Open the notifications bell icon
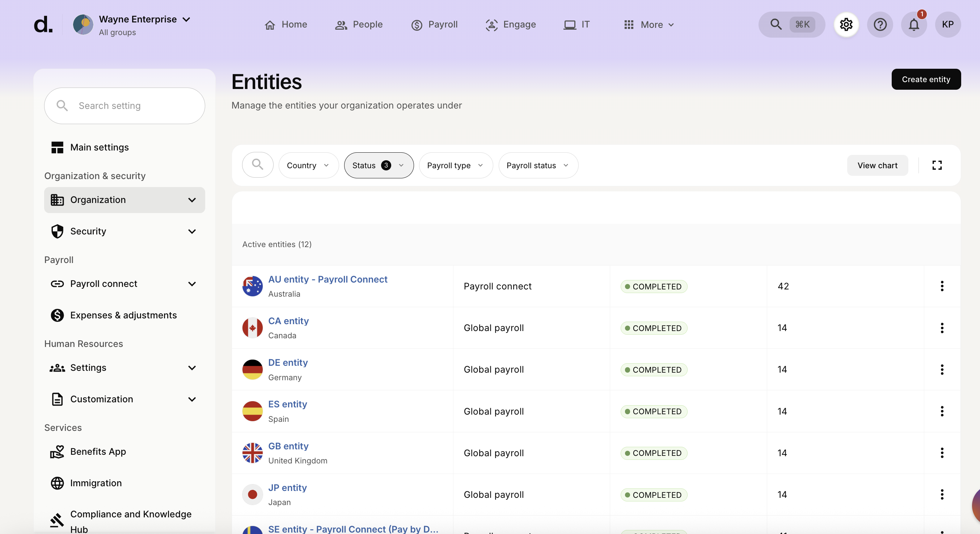The width and height of the screenshot is (980, 534). point(914,25)
